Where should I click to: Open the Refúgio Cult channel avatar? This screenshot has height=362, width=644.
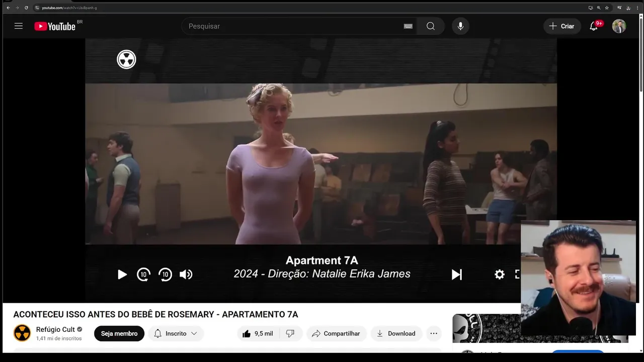pyautogui.click(x=22, y=333)
